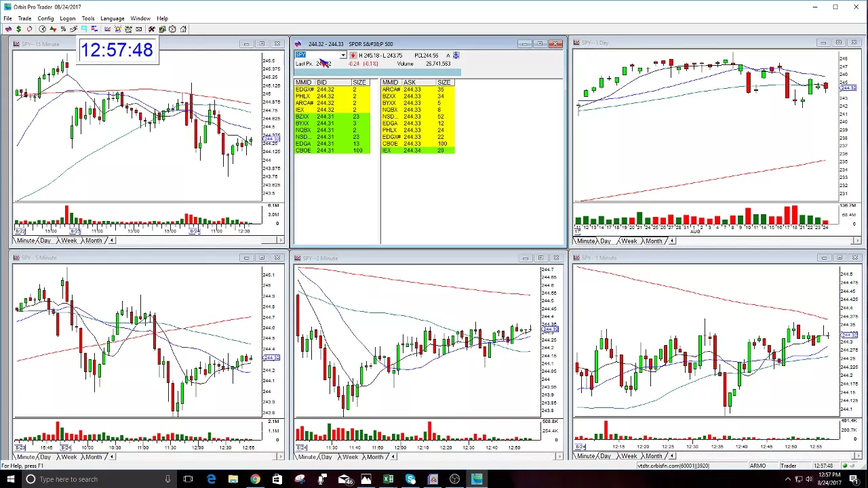The image size is (868, 488).
Task: Open Microsoft Edge from the taskbar
Action: tap(211, 479)
